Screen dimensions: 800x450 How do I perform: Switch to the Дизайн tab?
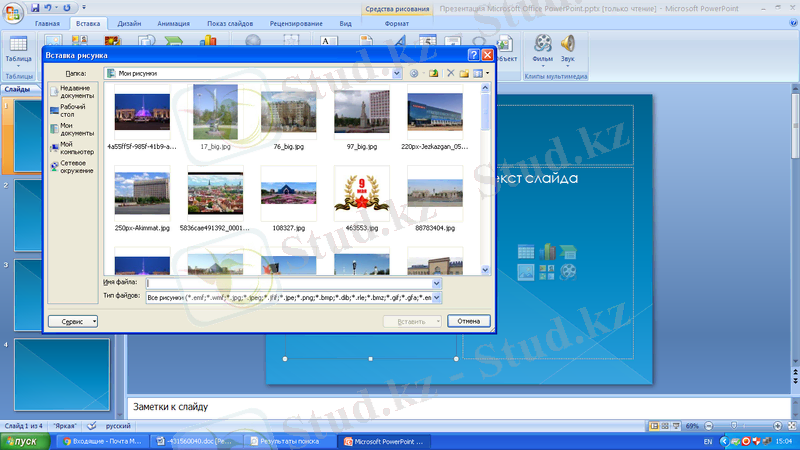tap(129, 23)
